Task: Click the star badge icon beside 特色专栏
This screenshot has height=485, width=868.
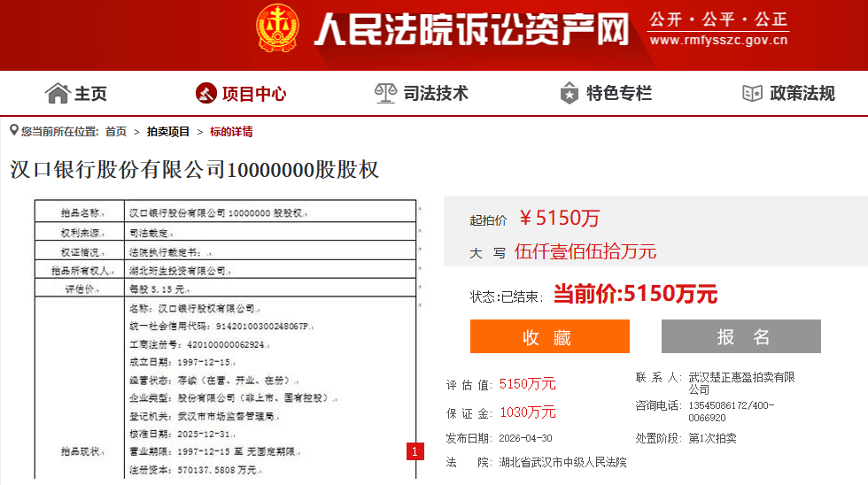Action: (x=569, y=93)
